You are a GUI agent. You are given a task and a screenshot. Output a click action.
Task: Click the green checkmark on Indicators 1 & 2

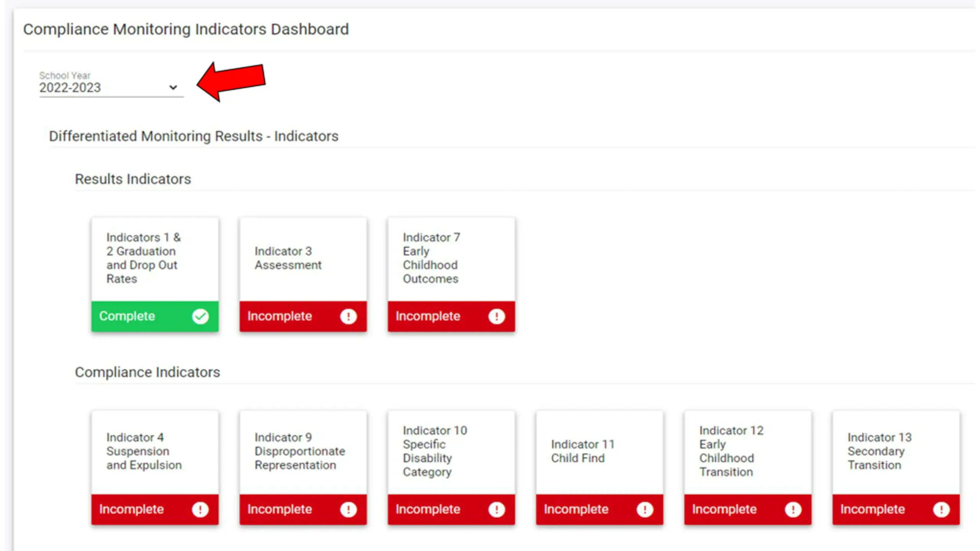pos(200,316)
